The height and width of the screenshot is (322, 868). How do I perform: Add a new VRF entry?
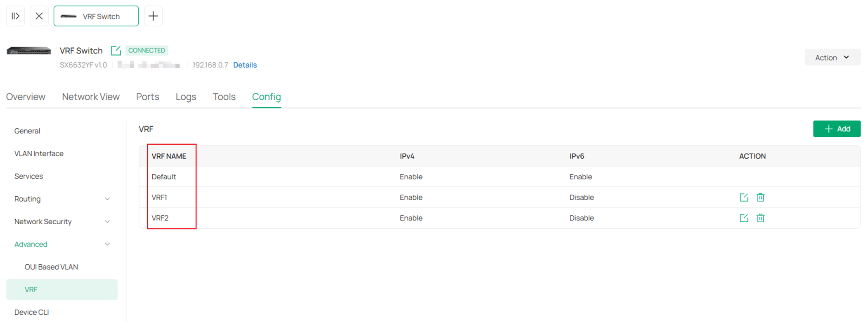[837, 129]
